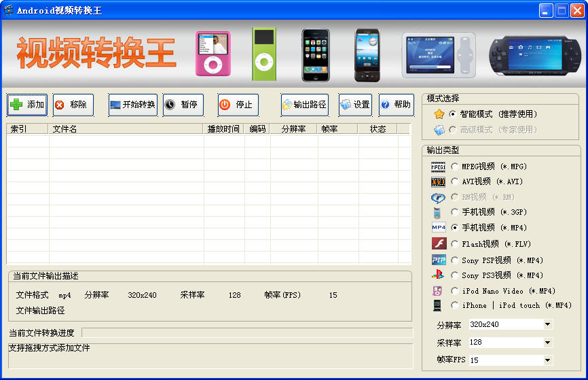Click the 当前文件转换进度 progress bar

248,332
